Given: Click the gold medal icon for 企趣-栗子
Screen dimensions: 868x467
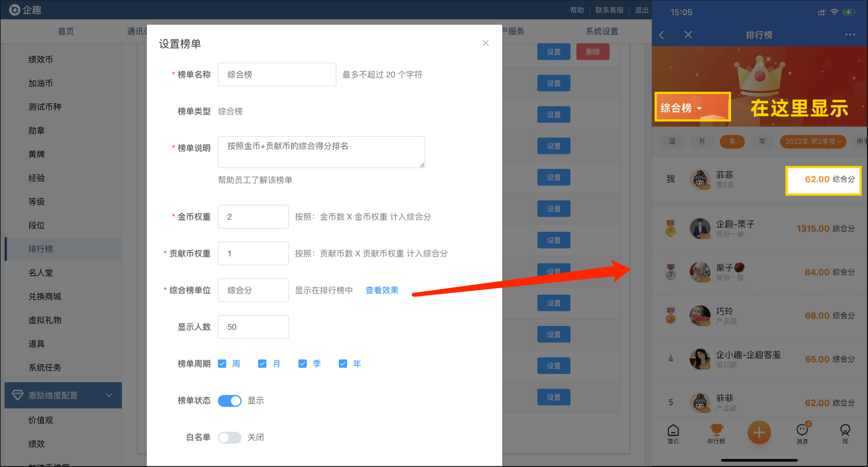Looking at the screenshot, I should click(670, 228).
